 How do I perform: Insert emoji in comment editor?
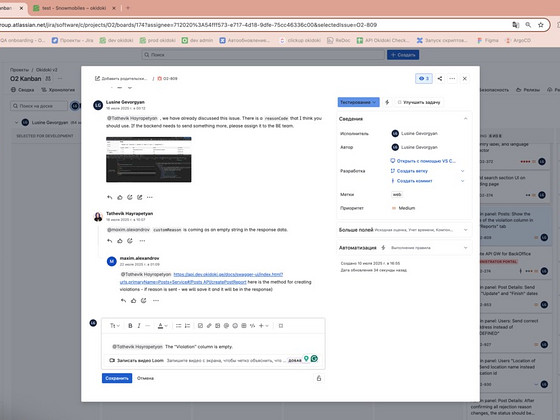(x=235, y=326)
